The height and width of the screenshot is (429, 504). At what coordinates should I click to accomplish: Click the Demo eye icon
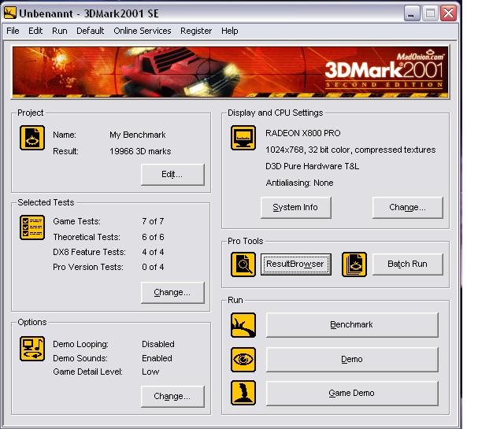pyautogui.click(x=243, y=360)
